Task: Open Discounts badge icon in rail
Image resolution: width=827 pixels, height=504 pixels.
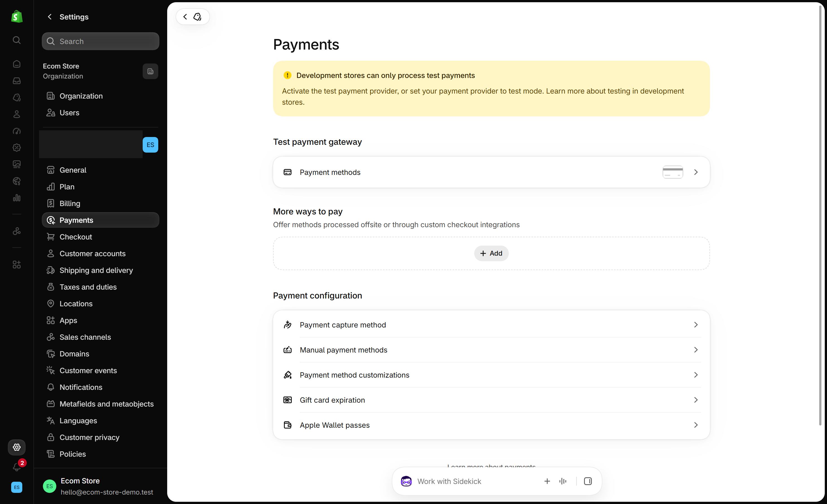Action: click(x=17, y=148)
